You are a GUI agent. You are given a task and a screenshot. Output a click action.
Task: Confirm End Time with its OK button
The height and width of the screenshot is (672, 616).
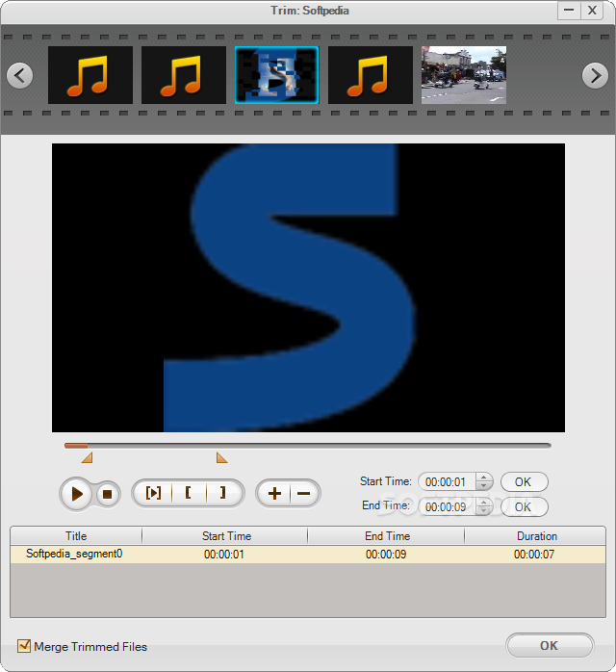524,507
